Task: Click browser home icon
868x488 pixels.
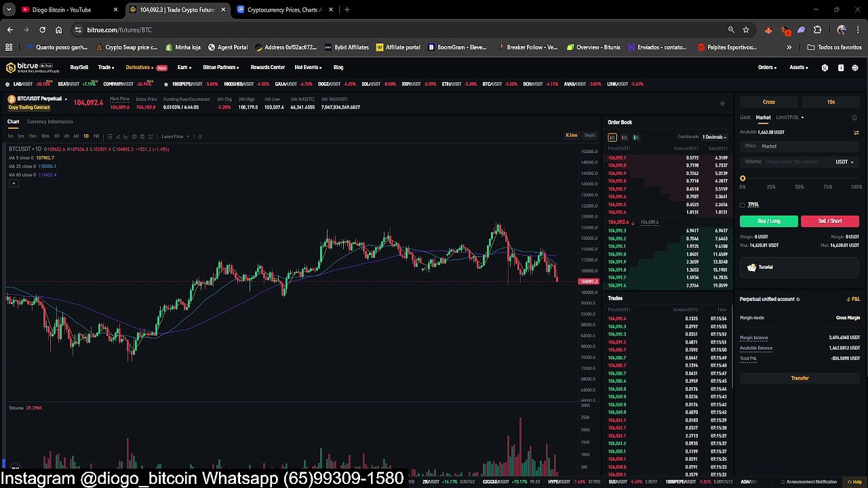Action: 58,30
